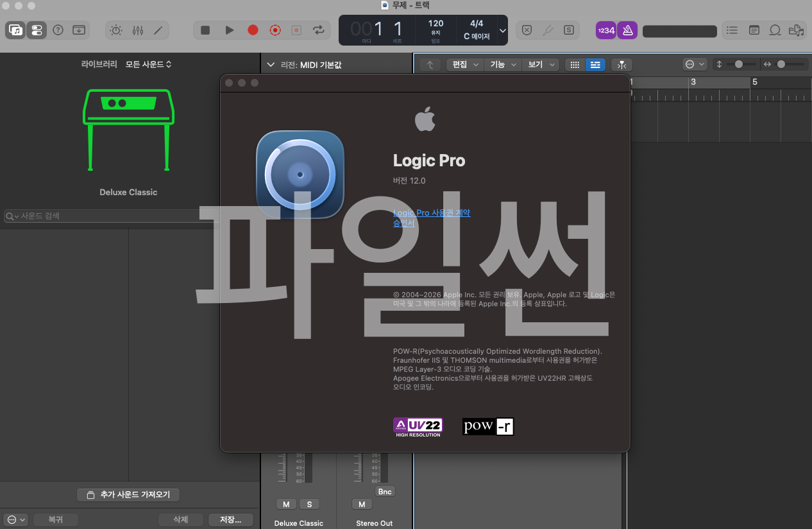Viewport: 812px width, 529px height.
Task: Click the 'Deluxe Classic' channel strip name
Action: [x=299, y=523]
